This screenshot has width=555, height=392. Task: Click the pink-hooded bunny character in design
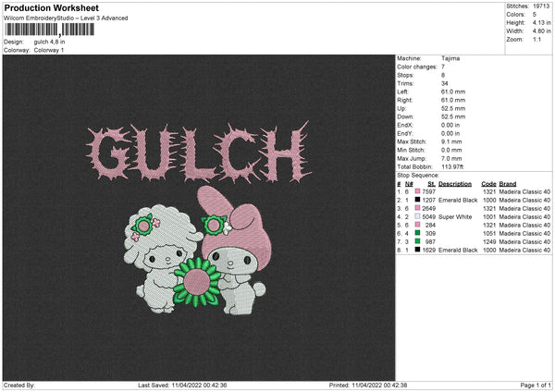click(x=234, y=251)
